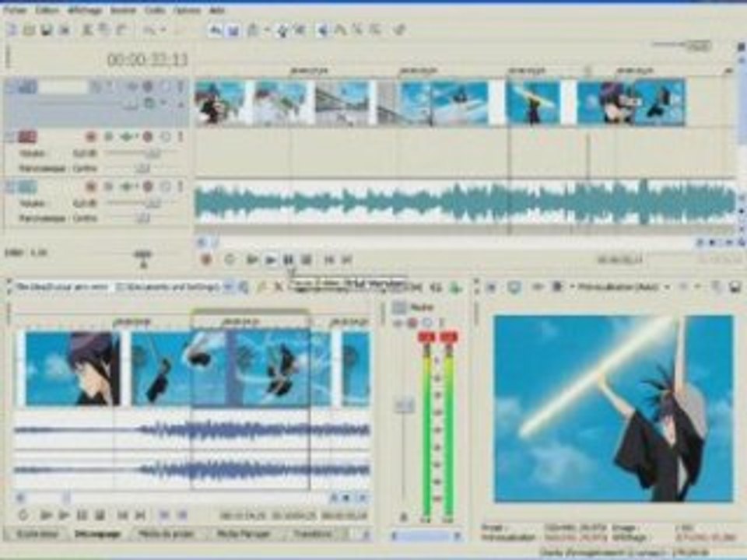
Task: Click the Copy toolbar icon
Action: (103, 30)
